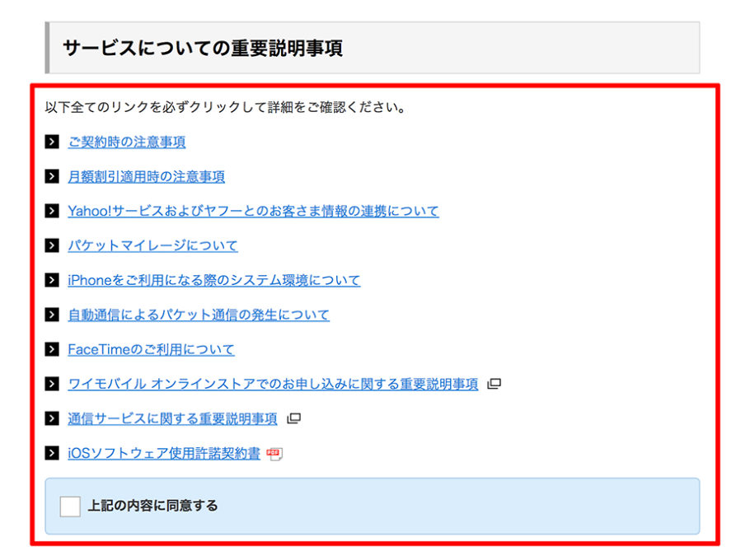Open 自動通信によるパケット通信の発生について details
The image size is (731, 560).
click(x=197, y=315)
